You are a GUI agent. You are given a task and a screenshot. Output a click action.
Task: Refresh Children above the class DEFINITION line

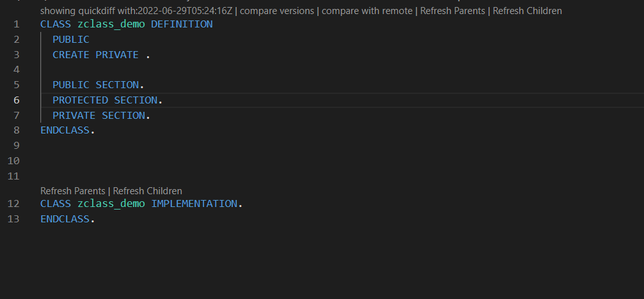coord(528,11)
